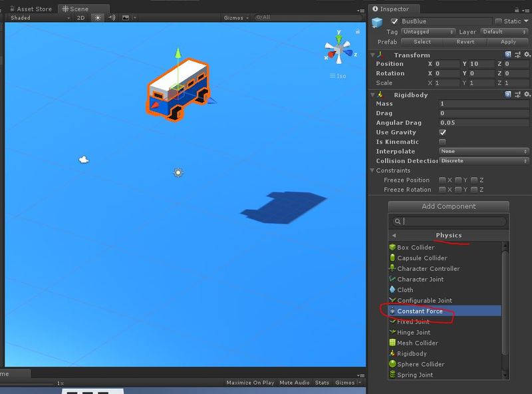The width and height of the screenshot is (532, 394).
Task: Select the directional light icon in scene
Action: pos(178,172)
